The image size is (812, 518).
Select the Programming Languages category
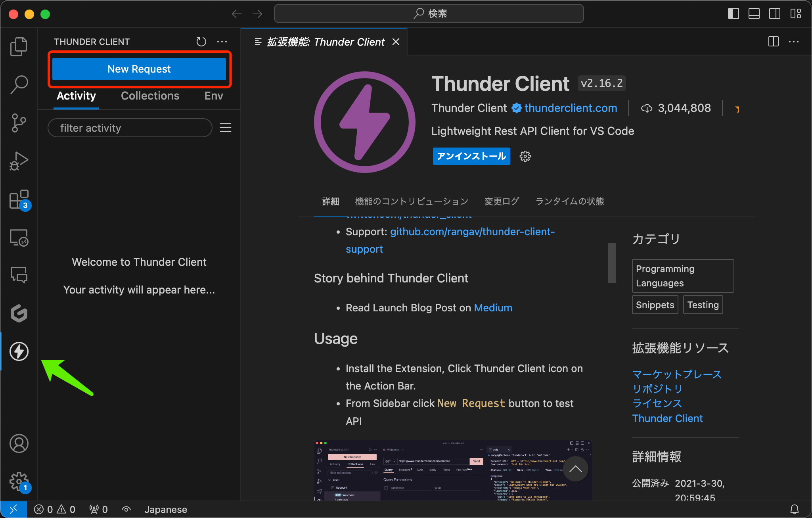[683, 276]
